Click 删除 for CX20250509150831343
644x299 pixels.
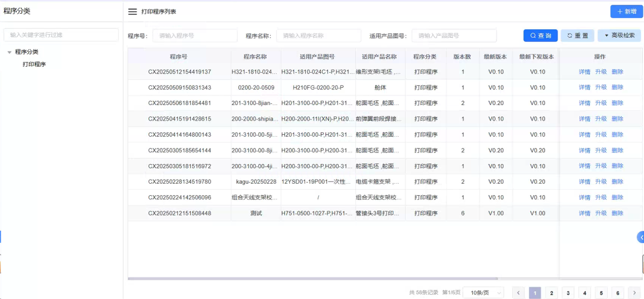coord(617,87)
